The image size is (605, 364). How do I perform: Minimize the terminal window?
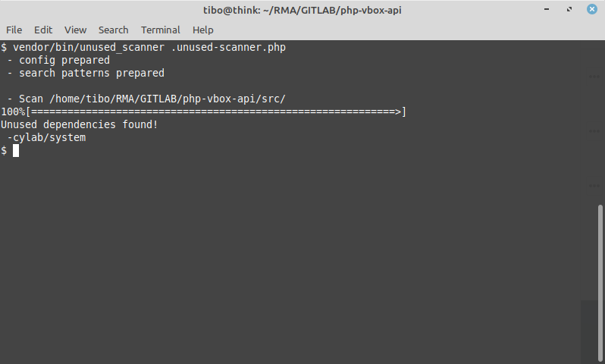547,9
